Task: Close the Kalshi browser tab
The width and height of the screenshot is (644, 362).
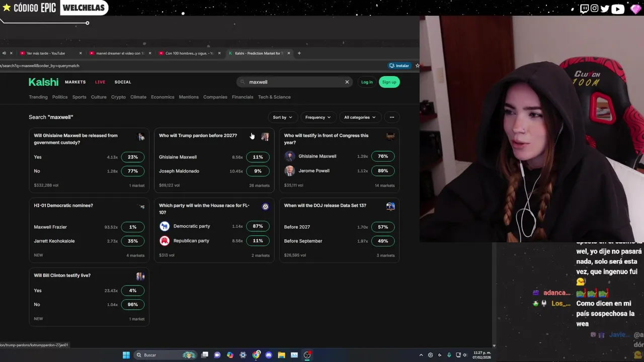Action: 289,53
